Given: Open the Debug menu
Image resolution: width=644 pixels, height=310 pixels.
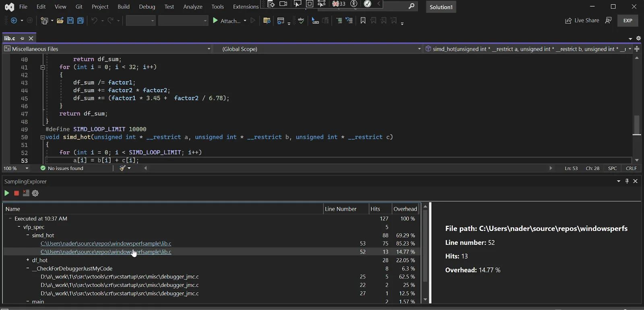Looking at the screenshot, I should click(147, 7).
